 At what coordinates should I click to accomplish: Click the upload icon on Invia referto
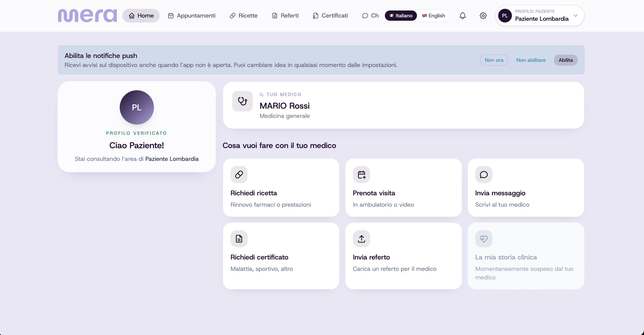coord(361,239)
